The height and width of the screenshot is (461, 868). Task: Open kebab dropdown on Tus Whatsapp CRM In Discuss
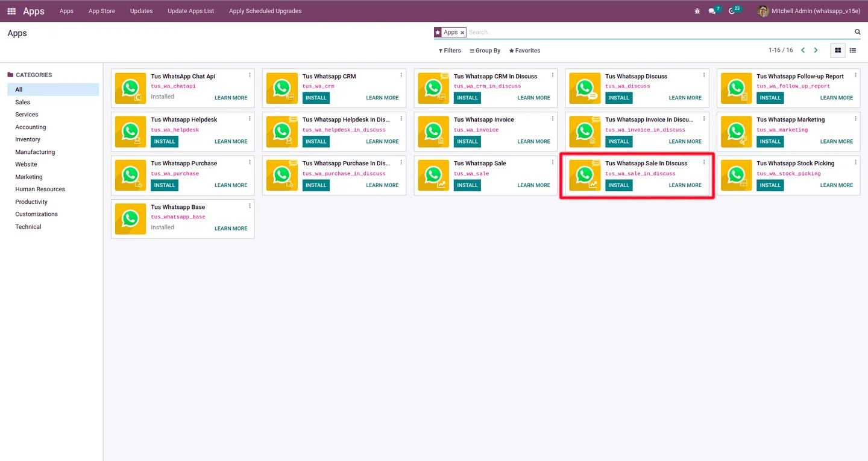click(552, 75)
